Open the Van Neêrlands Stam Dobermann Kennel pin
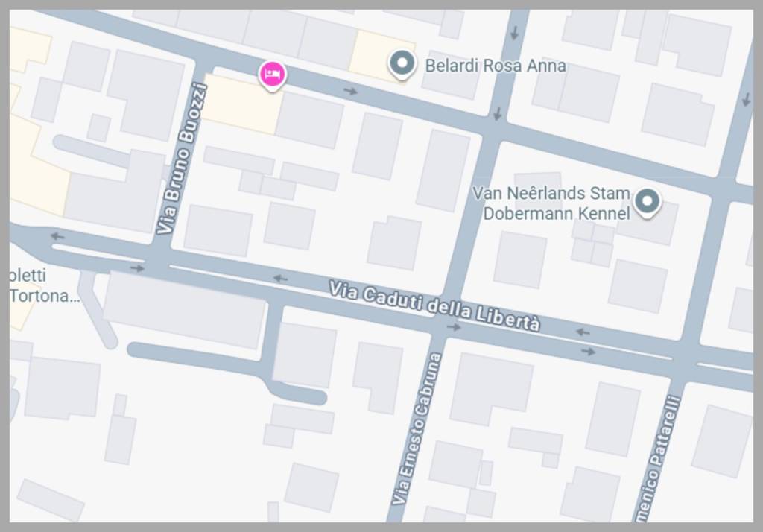The height and width of the screenshot is (532, 763). pyautogui.click(x=647, y=203)
